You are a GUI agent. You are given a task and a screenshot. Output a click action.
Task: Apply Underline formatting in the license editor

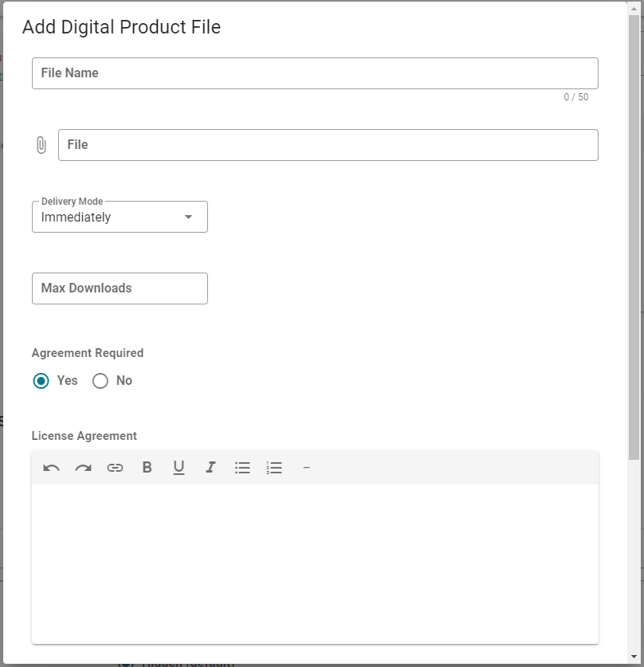[x=179, y=468]
